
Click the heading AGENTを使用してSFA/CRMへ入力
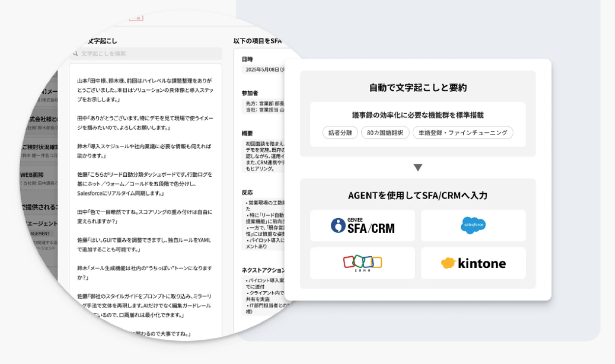[418, 196]
